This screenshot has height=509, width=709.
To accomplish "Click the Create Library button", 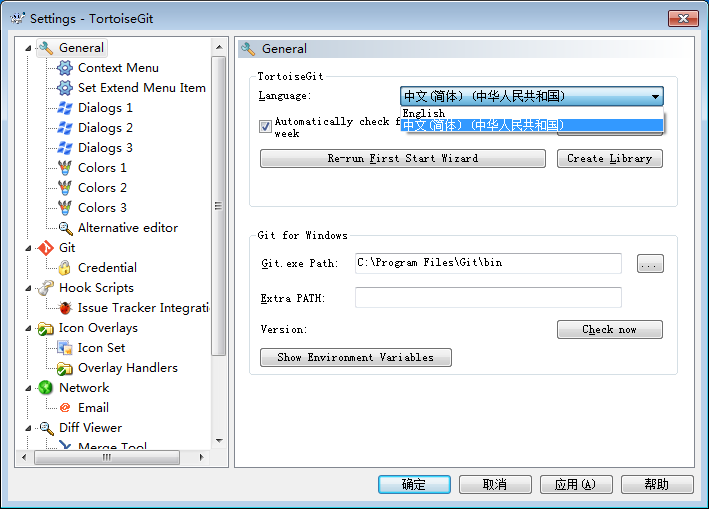I will 610,159.
